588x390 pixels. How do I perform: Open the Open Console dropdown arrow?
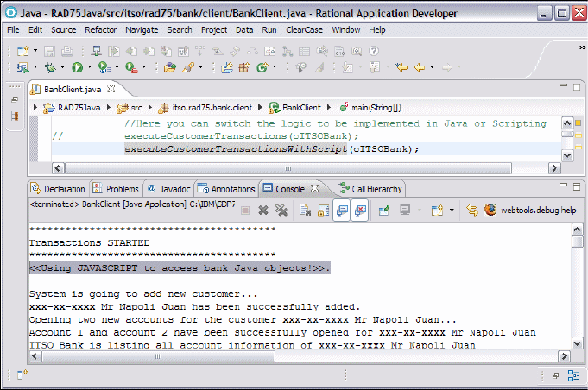pos(451,210)
